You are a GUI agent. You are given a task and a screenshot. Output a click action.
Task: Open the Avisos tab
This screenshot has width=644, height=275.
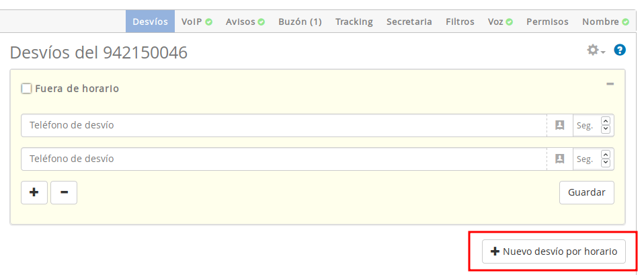[x=245, y=22]
